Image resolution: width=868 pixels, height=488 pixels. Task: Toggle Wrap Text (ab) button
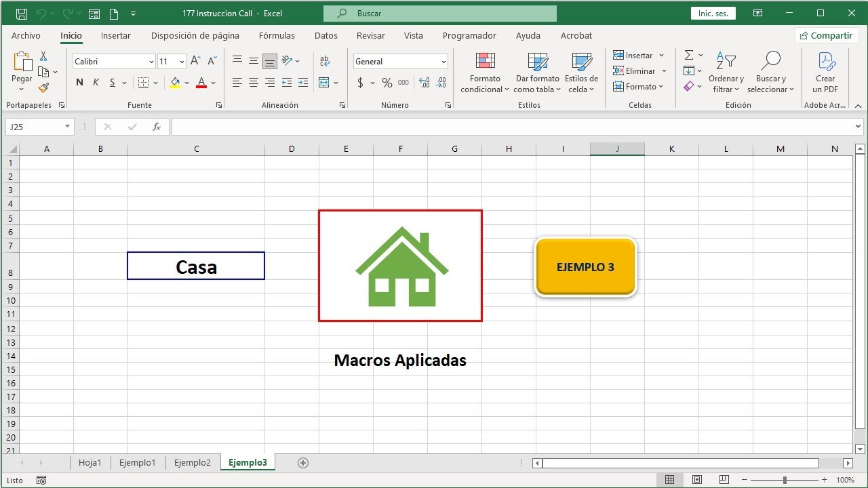click(x=325, y=61)
